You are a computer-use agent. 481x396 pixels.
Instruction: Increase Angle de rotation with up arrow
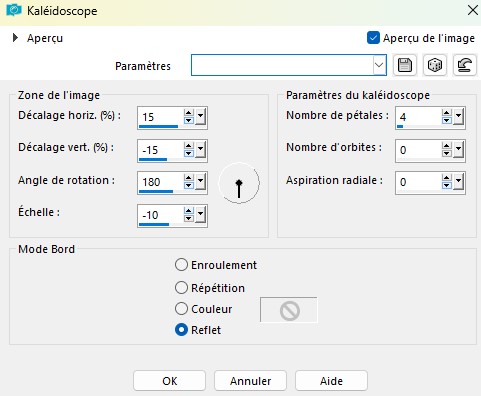pyautogui.click(x=189, y=178)
